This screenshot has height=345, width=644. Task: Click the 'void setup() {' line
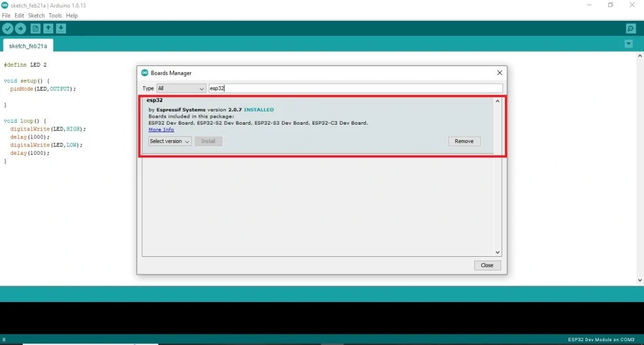[x=26, y=81]
